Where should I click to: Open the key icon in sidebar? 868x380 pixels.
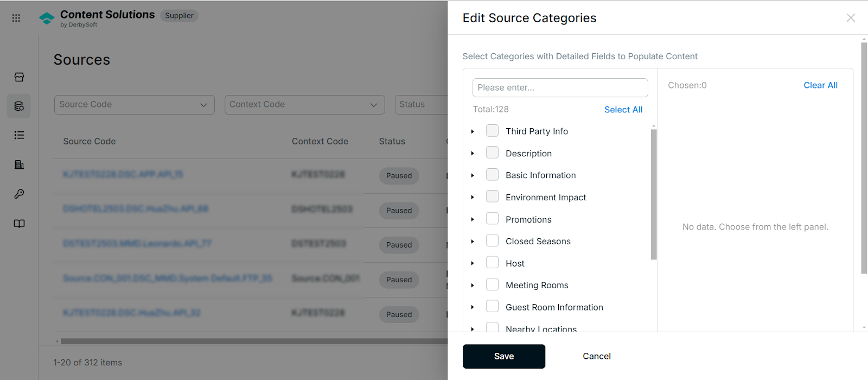point(19,194)
